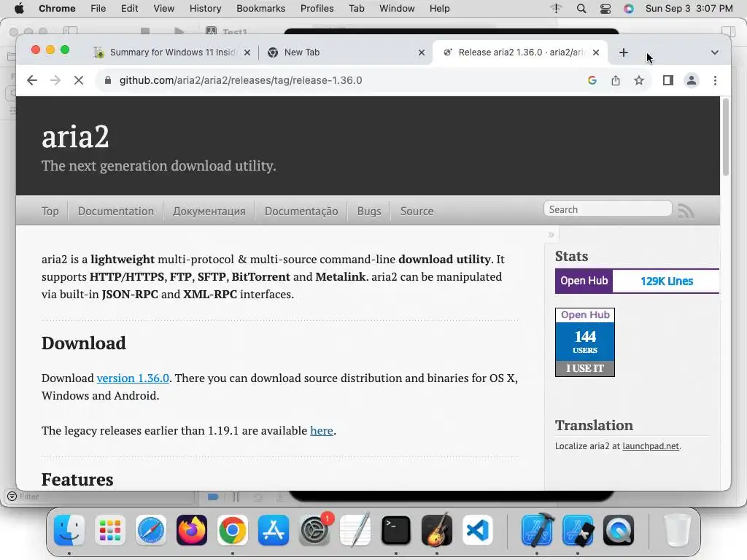Screen dimensions: 747x560
Task: Bookmark this page with star icon
Action: (x=639, y=80)
